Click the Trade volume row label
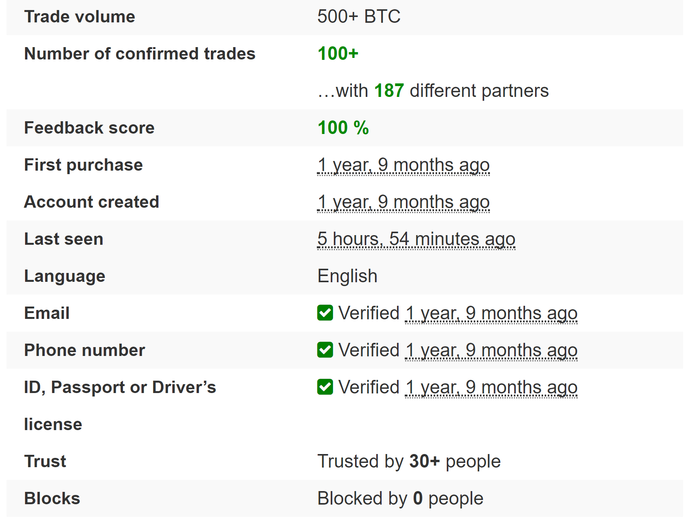Screen dimensions: 700x527 coord(79,17)
